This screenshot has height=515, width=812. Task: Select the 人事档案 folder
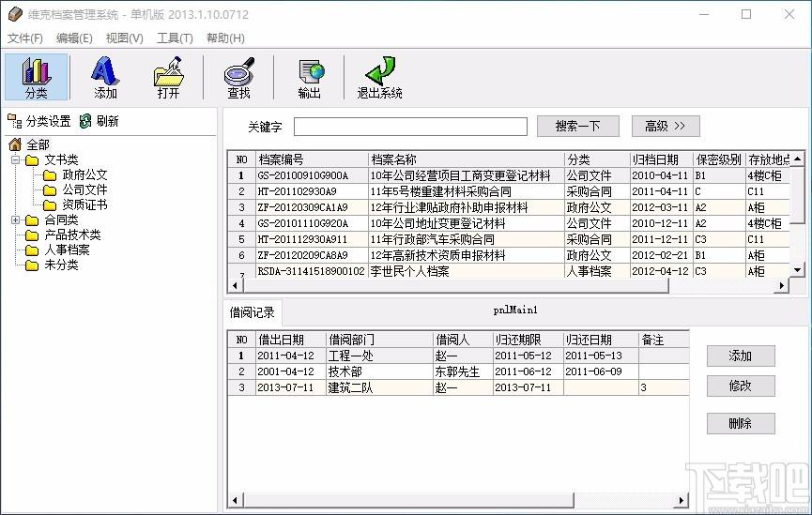coord(57,250)
